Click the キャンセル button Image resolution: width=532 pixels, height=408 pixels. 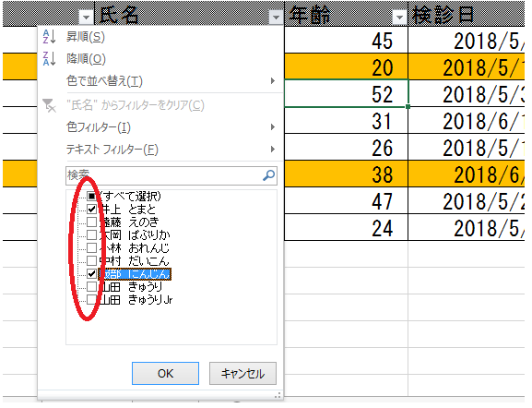[242, 373]
